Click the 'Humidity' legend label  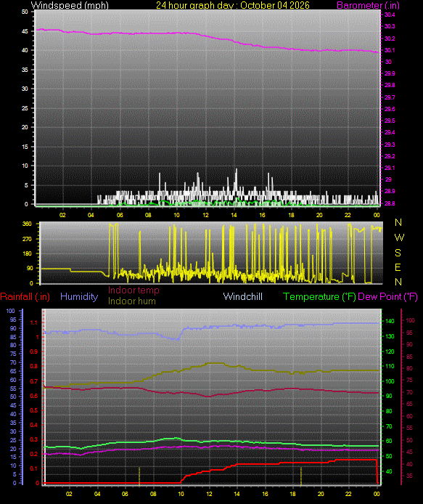[x=79, y=296]
